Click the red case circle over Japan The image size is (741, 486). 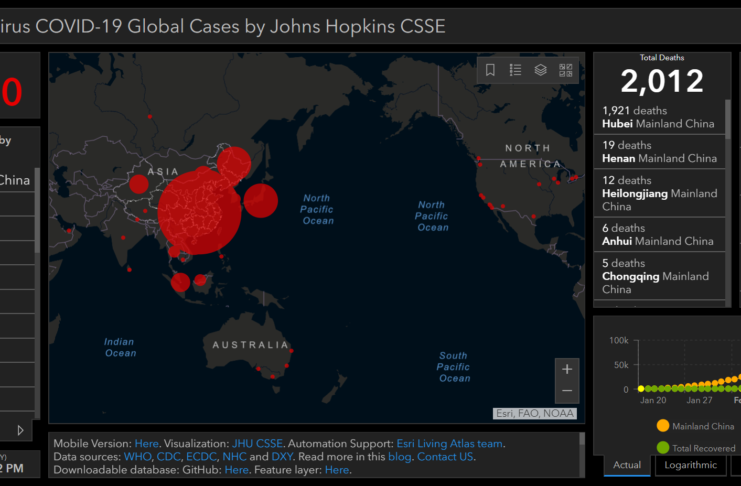click(x=260, y=200)
